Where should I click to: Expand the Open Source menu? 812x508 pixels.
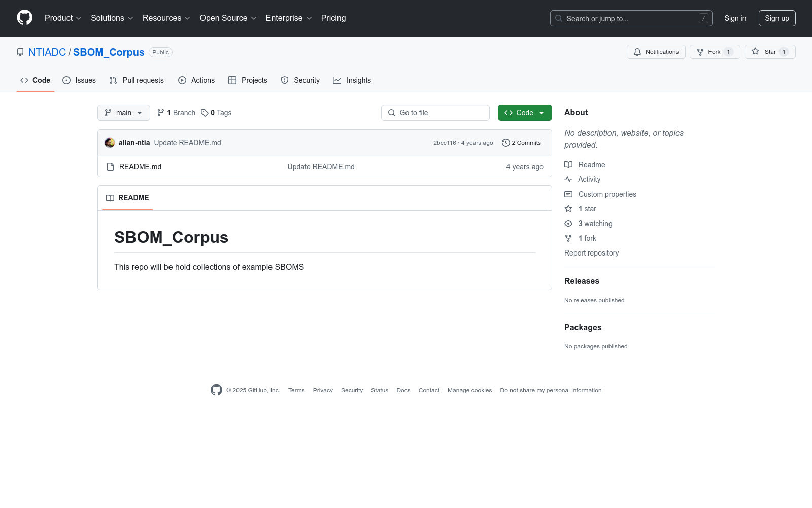228,18
